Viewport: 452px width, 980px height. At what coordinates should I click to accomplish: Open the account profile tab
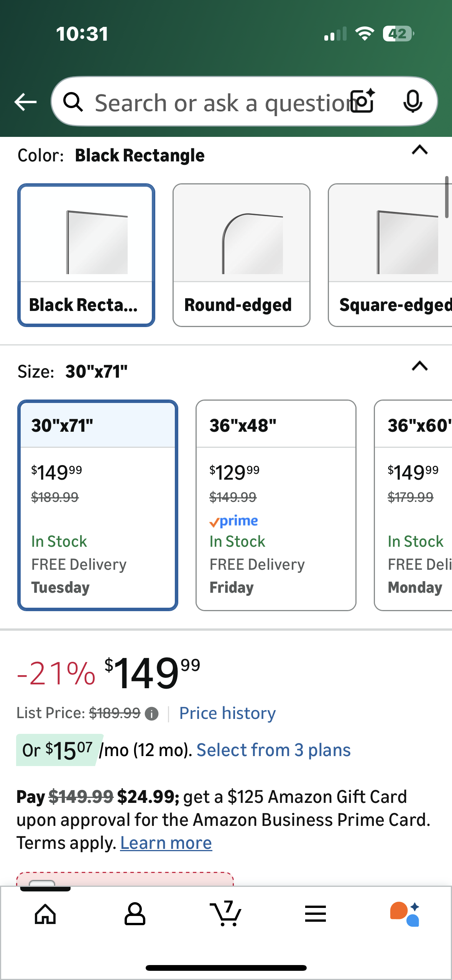pyautogui.click(x=135, y=914)
